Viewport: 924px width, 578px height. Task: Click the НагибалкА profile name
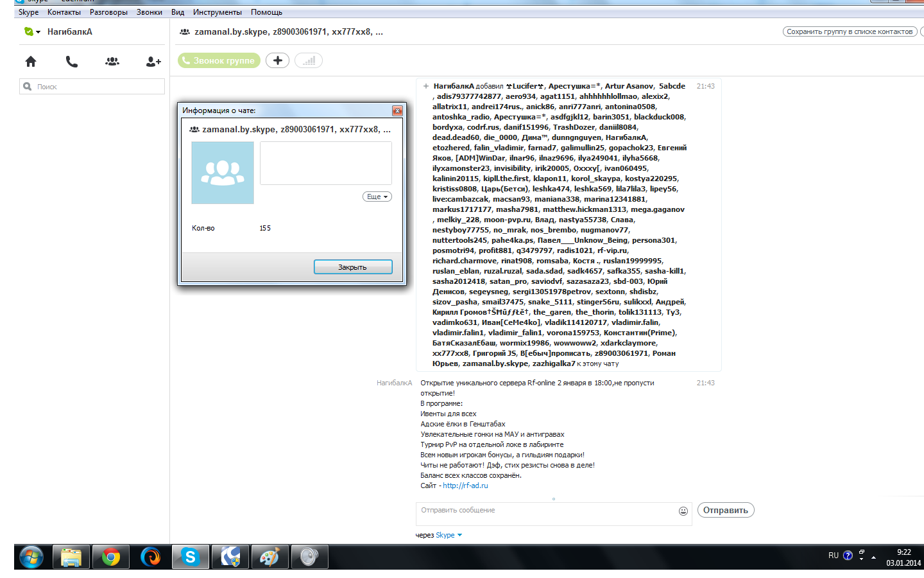(70, 31)
